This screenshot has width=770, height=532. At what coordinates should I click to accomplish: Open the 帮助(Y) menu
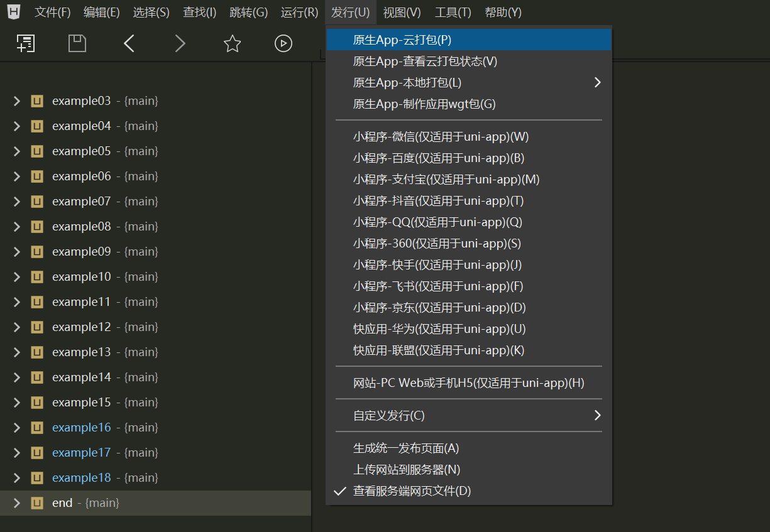[x=503, y=13]
